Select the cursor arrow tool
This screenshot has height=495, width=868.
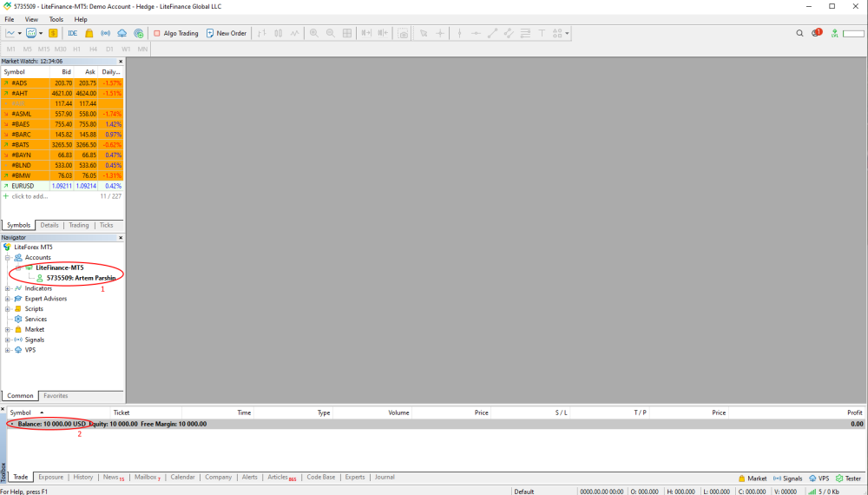(x=424, y=33)
